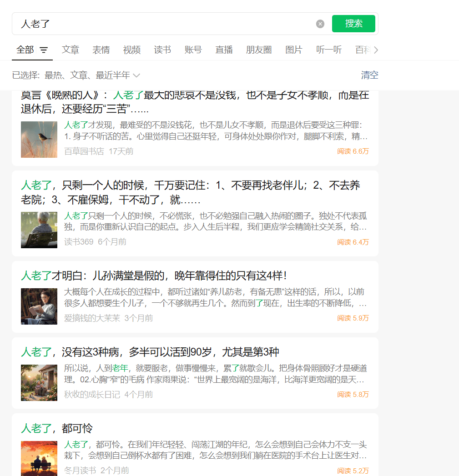Click the search input field with 人老了
Viewport: 459px width, 476px height.
164,24
